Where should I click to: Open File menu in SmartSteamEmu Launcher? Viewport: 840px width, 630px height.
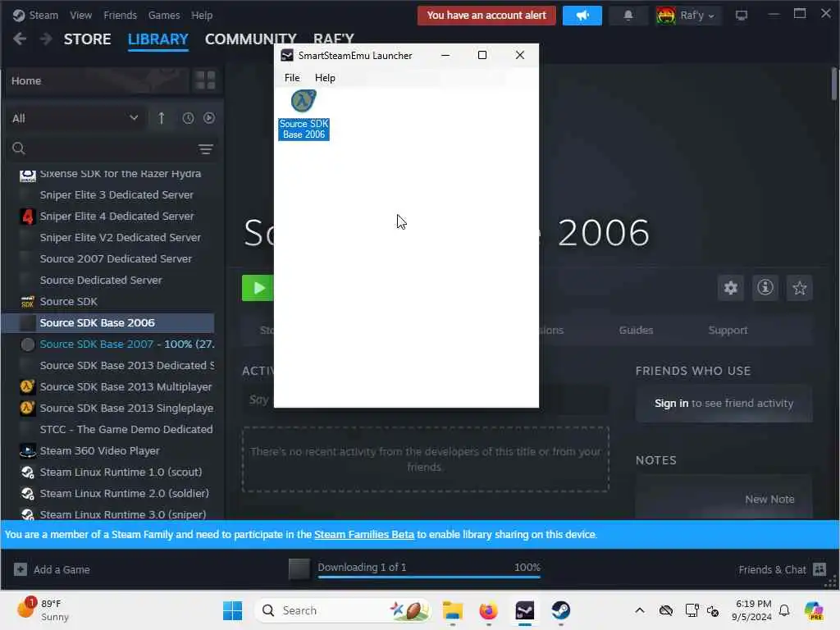pos(292,78)
